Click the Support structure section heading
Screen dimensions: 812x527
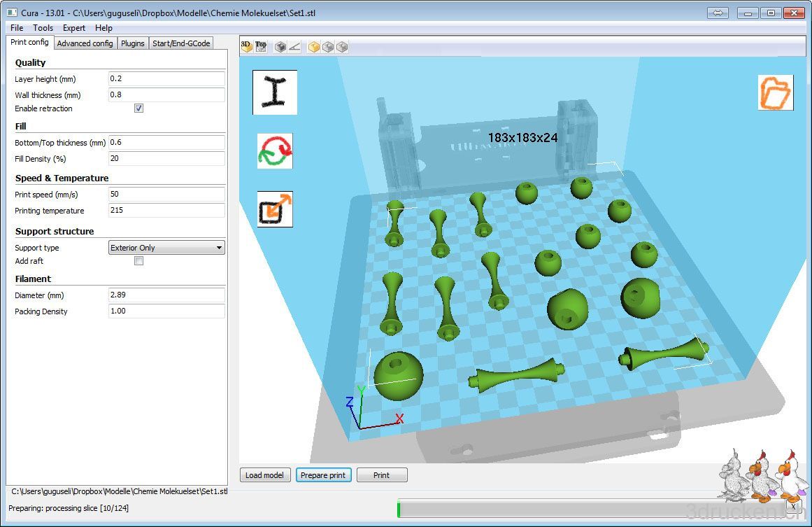(55, 232)
